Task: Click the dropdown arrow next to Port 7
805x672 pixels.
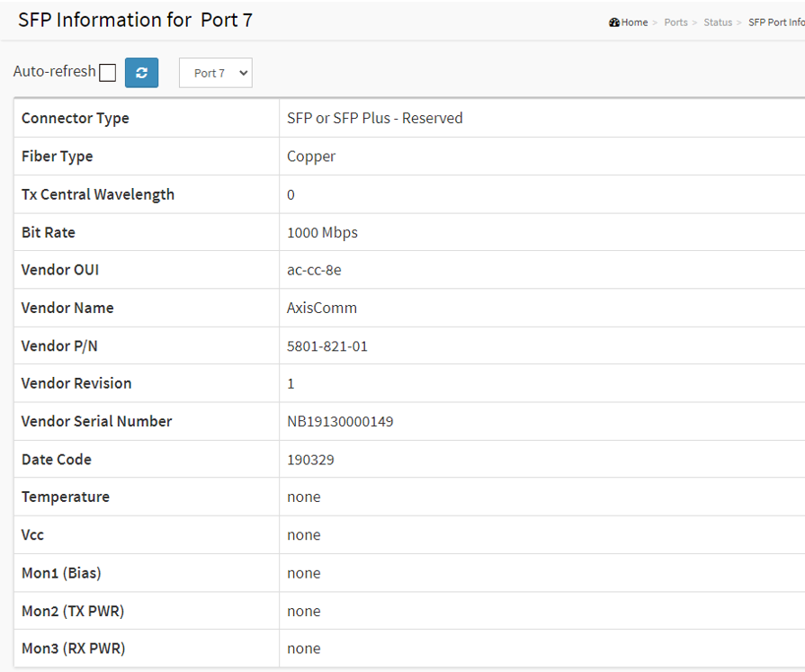Action: [244, 73]
